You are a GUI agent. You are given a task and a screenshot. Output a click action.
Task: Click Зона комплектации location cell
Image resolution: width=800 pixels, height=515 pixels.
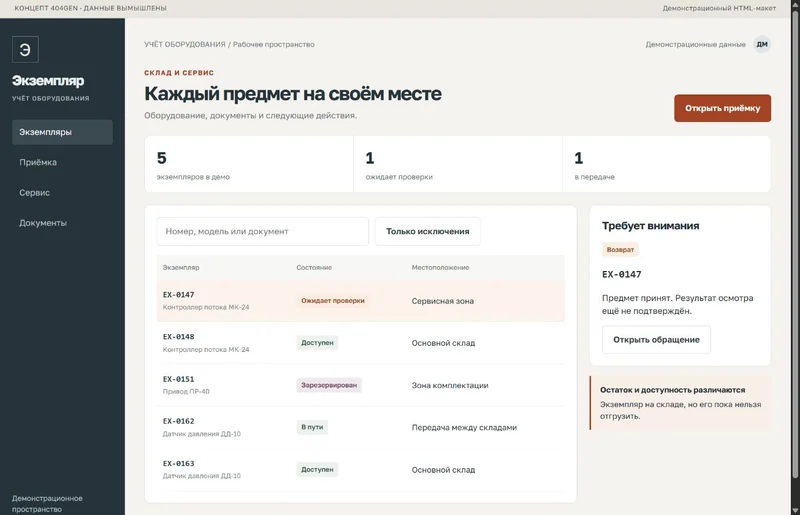[x=450, y=385]
